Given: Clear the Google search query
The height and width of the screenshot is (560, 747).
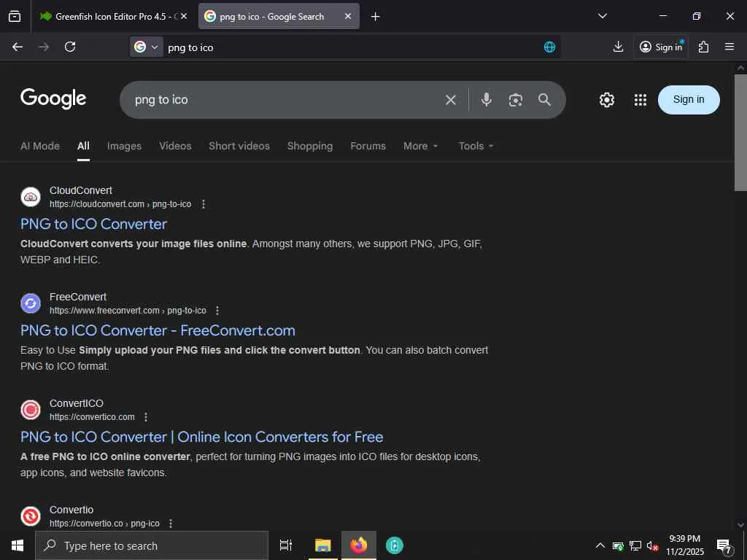Looking at the screenshot, I should point(451,99).
